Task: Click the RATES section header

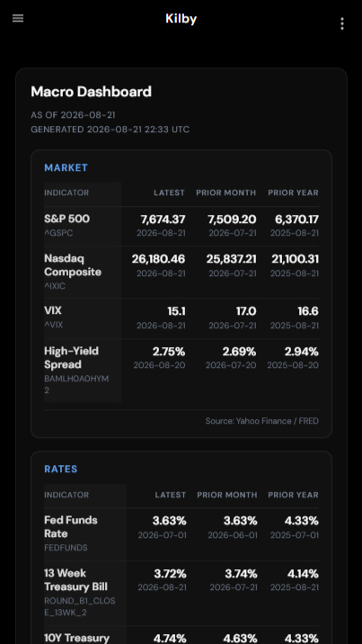Action: (61, 469)
